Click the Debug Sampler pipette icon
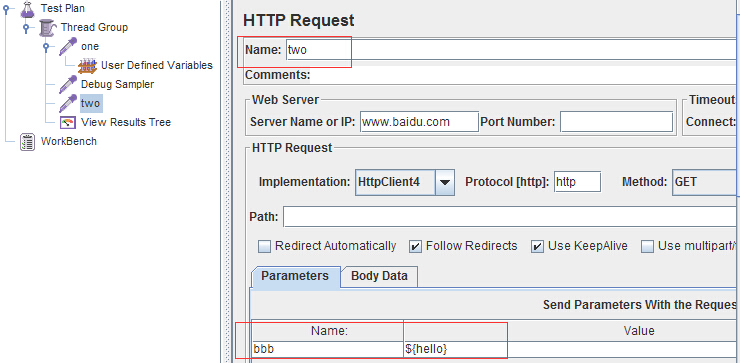Image resolution: width=740 pixels, height=363 pixels. point(68,84)
